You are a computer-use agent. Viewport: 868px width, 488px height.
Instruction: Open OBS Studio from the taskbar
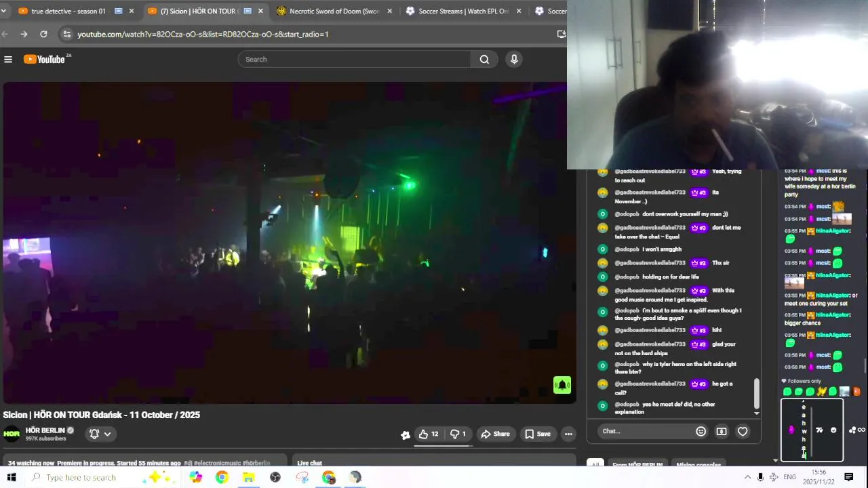tap(275, 477)
